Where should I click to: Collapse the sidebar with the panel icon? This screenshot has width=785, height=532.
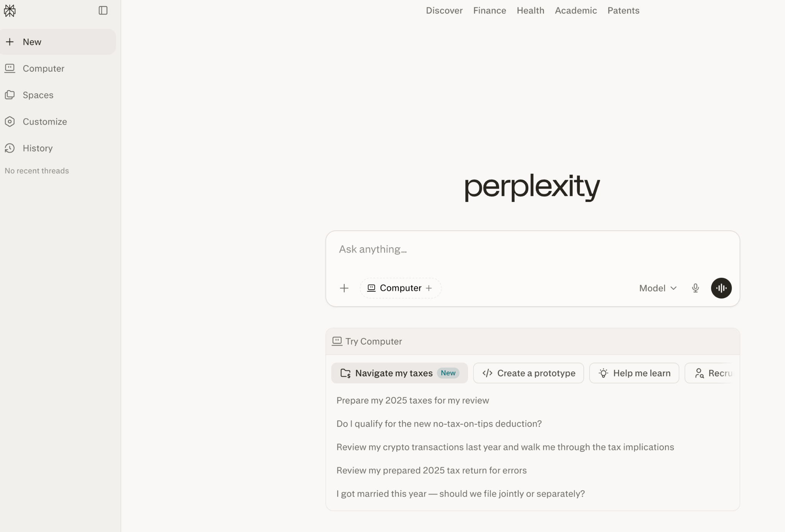(103, 10)
